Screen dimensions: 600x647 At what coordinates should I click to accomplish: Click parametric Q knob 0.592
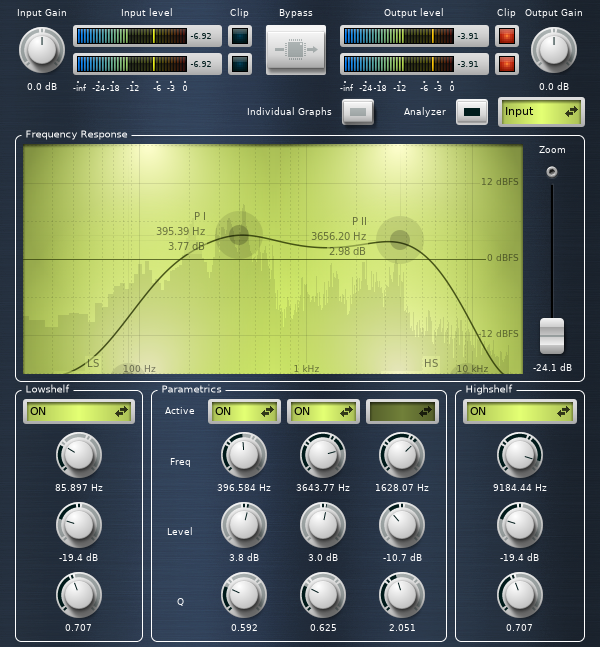pyautogui.click(x=244, y=595)
